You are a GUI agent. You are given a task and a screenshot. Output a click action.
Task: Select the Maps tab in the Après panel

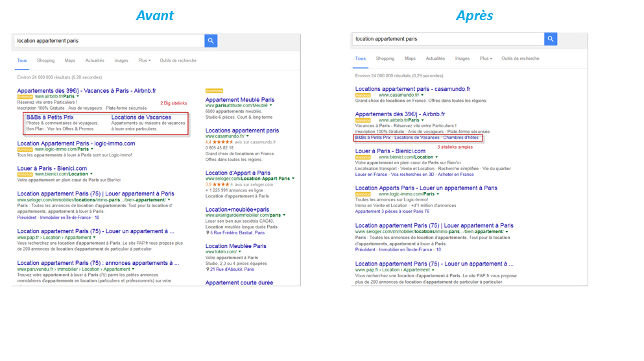pyautogui.click(x=410, y=58)
